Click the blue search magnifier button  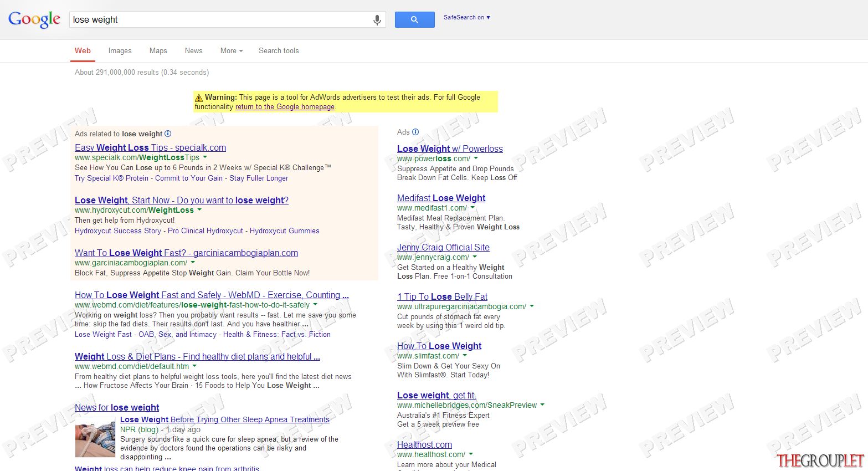point(414,19)
